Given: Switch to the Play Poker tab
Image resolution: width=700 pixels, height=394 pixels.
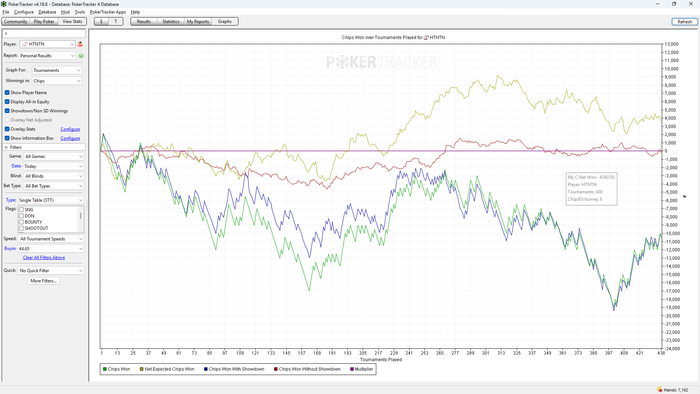Looking at the screenshot, I should point(44,21).
